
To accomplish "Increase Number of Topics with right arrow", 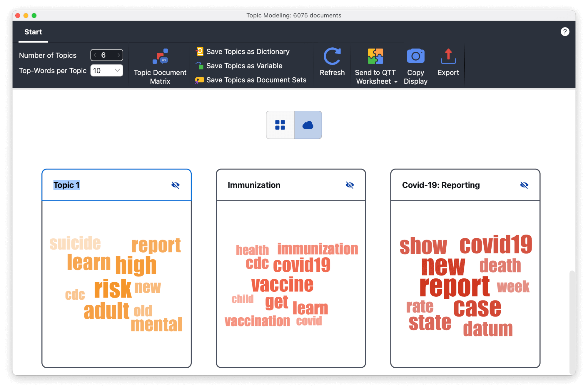I will click(x=118, y=55).
